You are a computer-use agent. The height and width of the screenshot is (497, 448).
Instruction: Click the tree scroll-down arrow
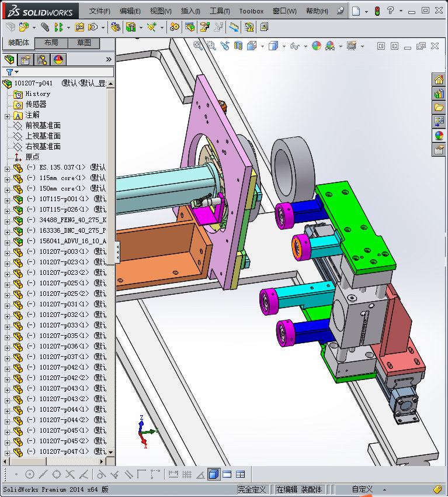110,452
